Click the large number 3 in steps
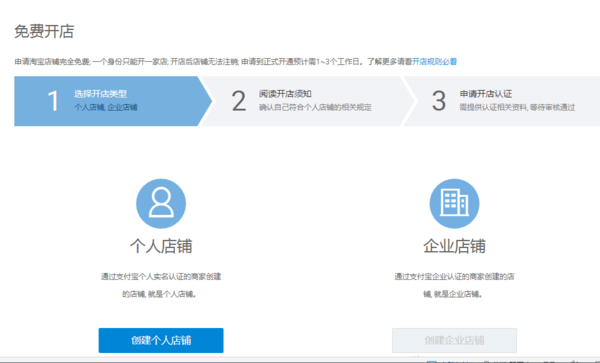 (439, 101)
